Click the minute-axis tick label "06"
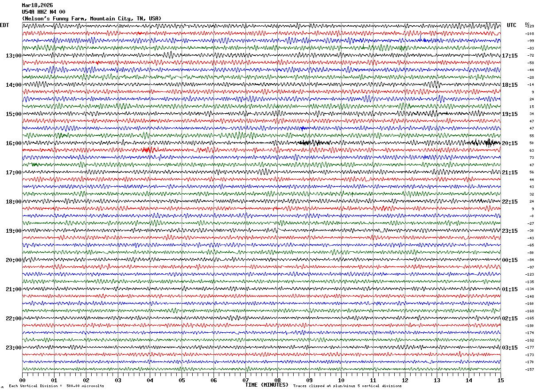Screen dimensions: 536x392 [214, 380]
